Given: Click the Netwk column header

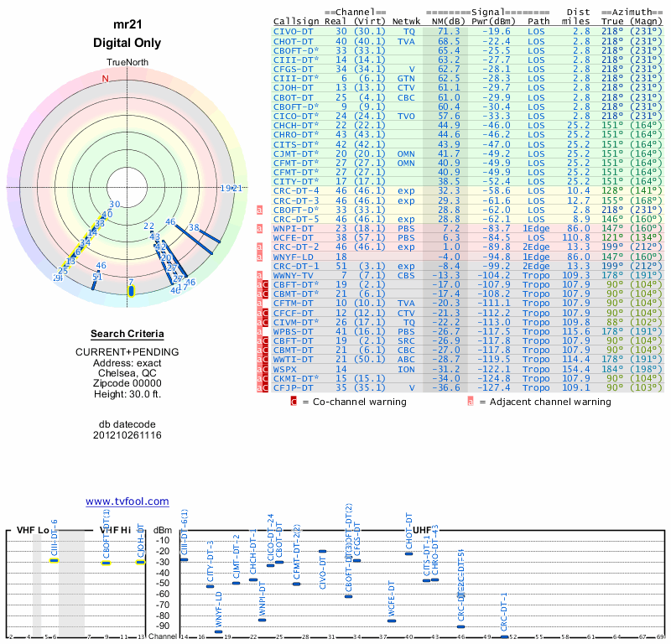Looking at the screenshot, I should 406,22.
